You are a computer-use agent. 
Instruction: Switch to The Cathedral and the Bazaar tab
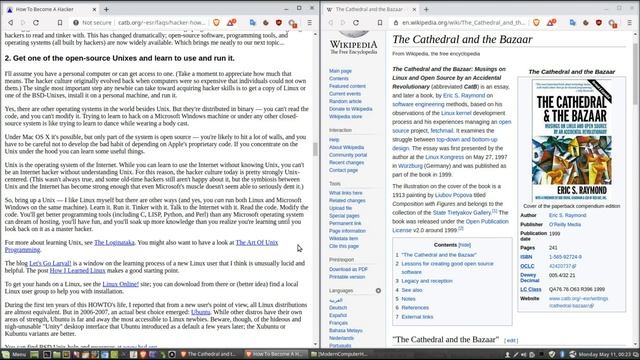(369, 9)
